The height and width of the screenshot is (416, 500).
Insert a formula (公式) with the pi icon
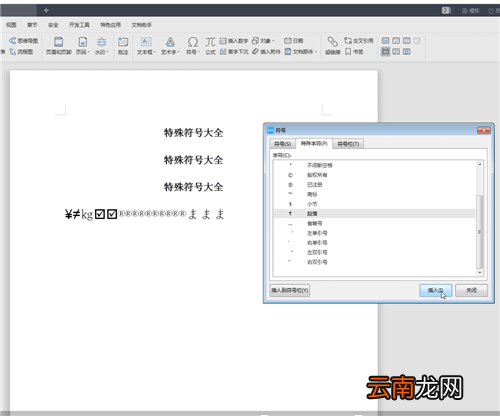[x=210, y=46]
